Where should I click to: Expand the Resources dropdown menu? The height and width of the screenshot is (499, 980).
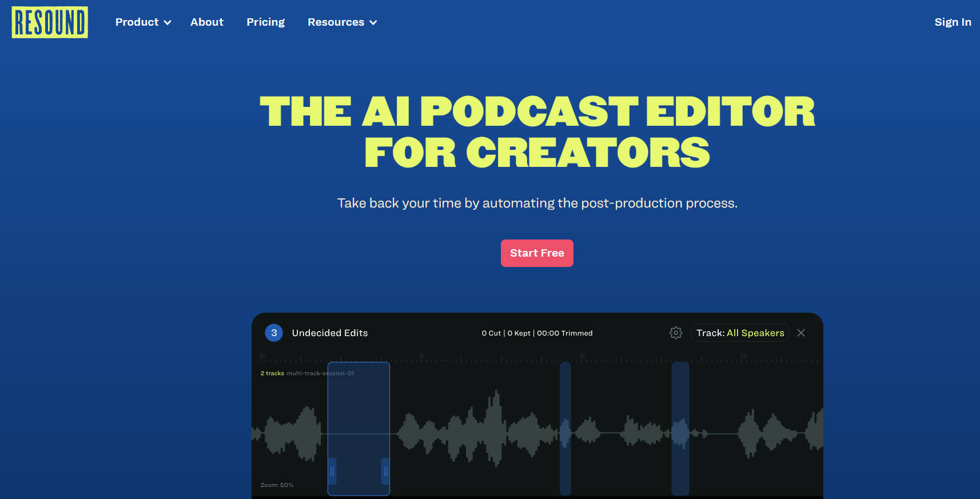click(x=342, y=22)
